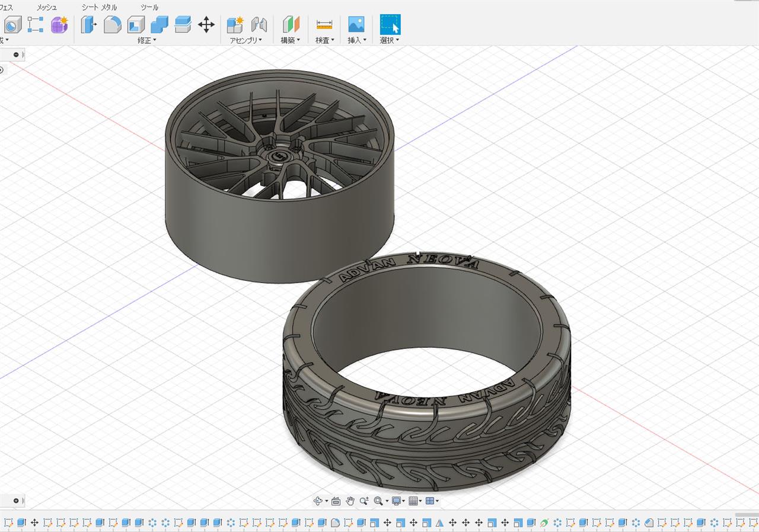Open the Display Settings dropdown arrow

tap(404, 501)
